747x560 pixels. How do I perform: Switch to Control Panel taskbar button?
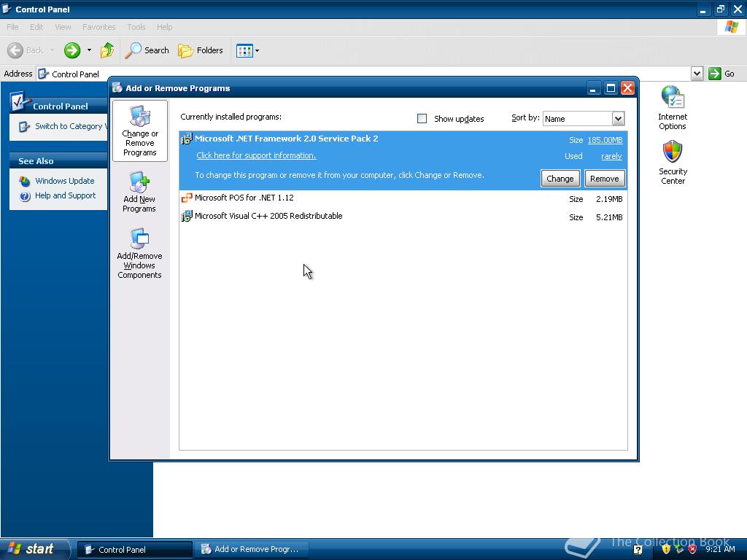(x=134, y=550)
